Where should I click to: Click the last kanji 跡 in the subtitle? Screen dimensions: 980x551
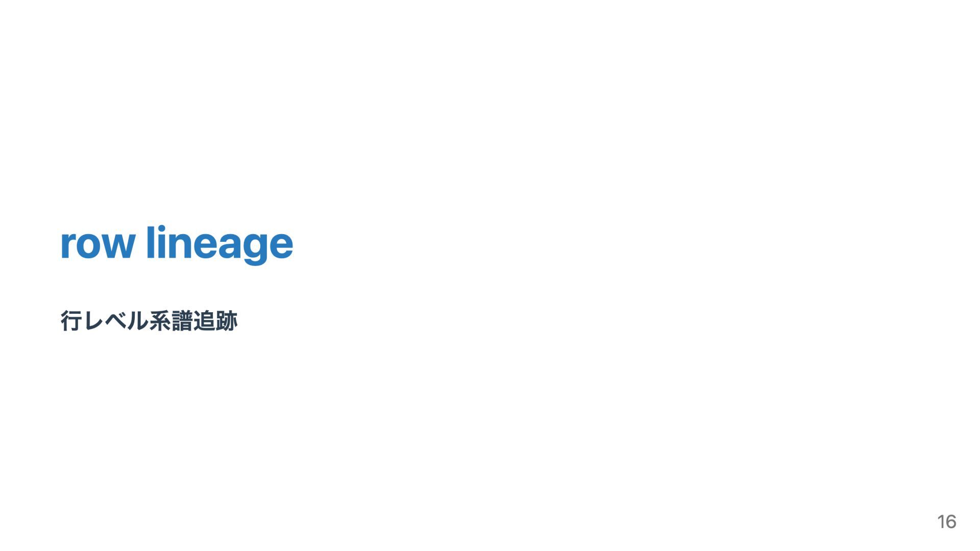227,321
